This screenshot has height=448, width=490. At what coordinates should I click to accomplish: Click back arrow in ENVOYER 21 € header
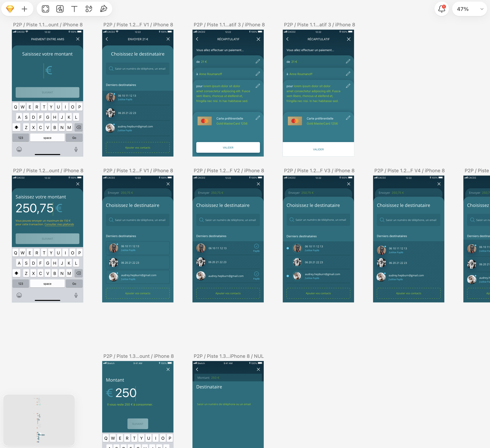coord(107,39)
